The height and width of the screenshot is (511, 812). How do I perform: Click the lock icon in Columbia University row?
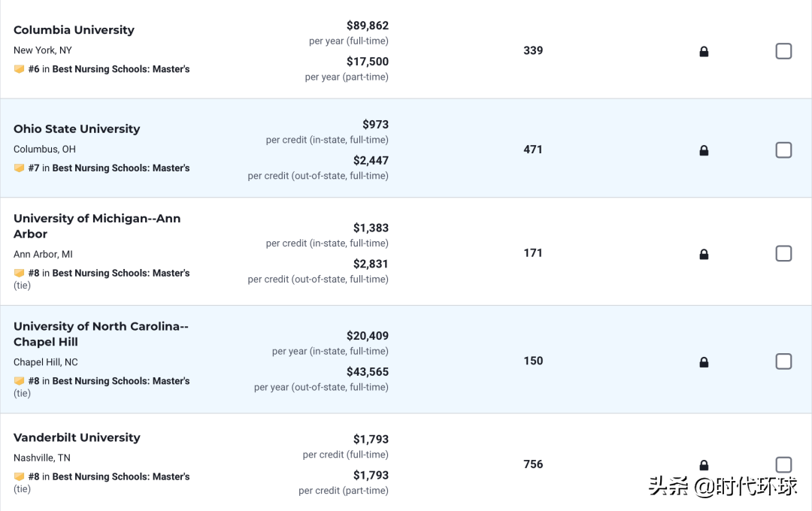pyautogui.click(x=704, y=52)
